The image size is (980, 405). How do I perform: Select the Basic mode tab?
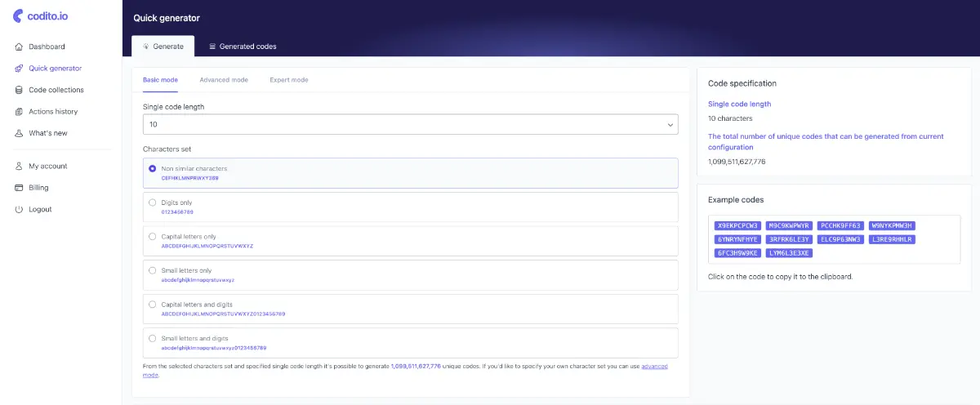161,80
